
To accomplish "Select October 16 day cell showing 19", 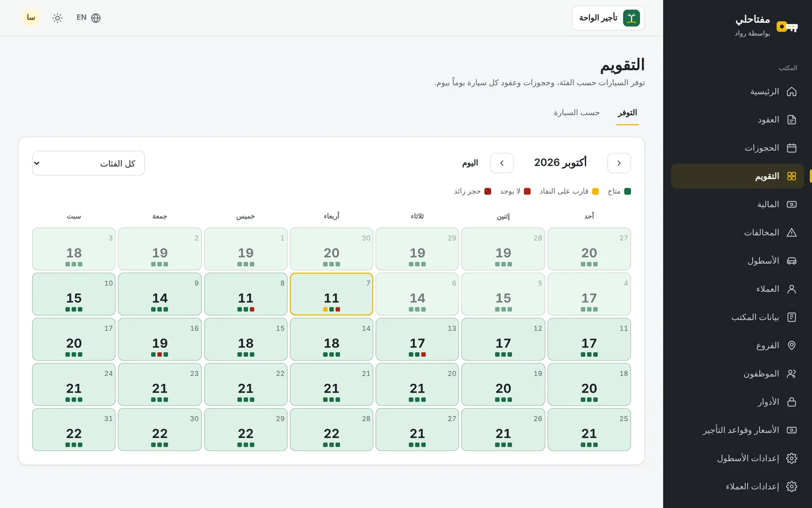I will point(160,339).
